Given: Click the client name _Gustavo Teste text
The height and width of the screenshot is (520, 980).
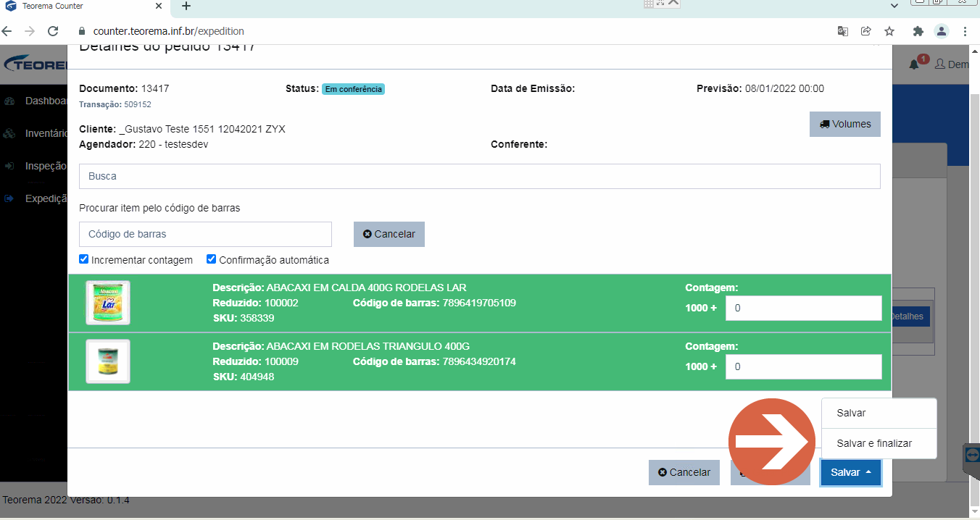Looking at the screenshot, I should coord(202,129).
